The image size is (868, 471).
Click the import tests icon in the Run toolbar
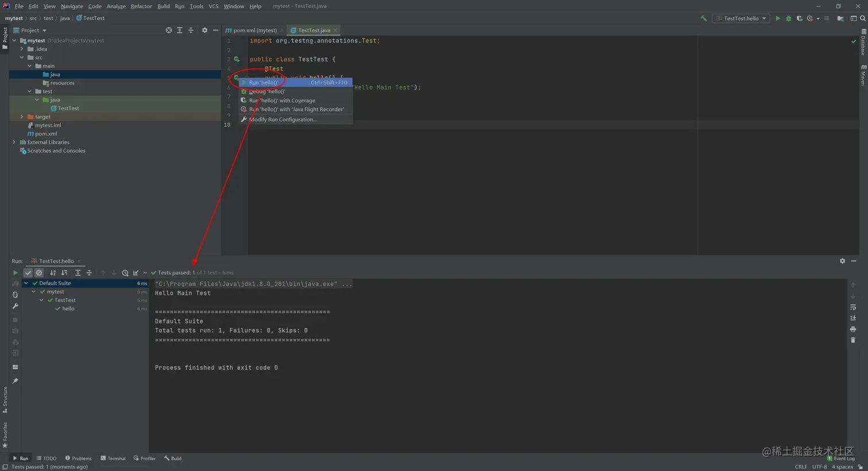coord(136,273)
